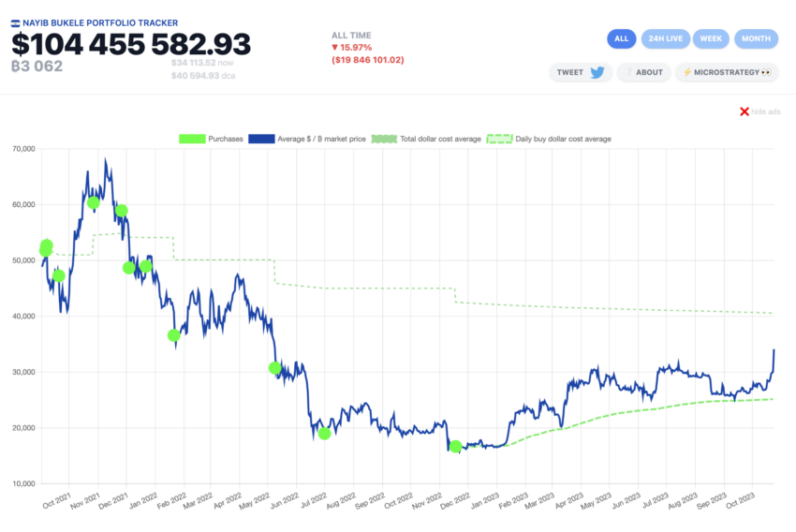Click the red X hide ads icon
Viewport: 796px width, 532px height.
(x=744, y=111)
